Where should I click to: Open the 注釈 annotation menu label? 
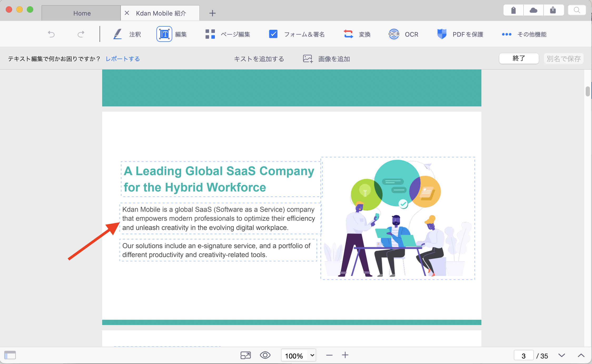(135, 35)
